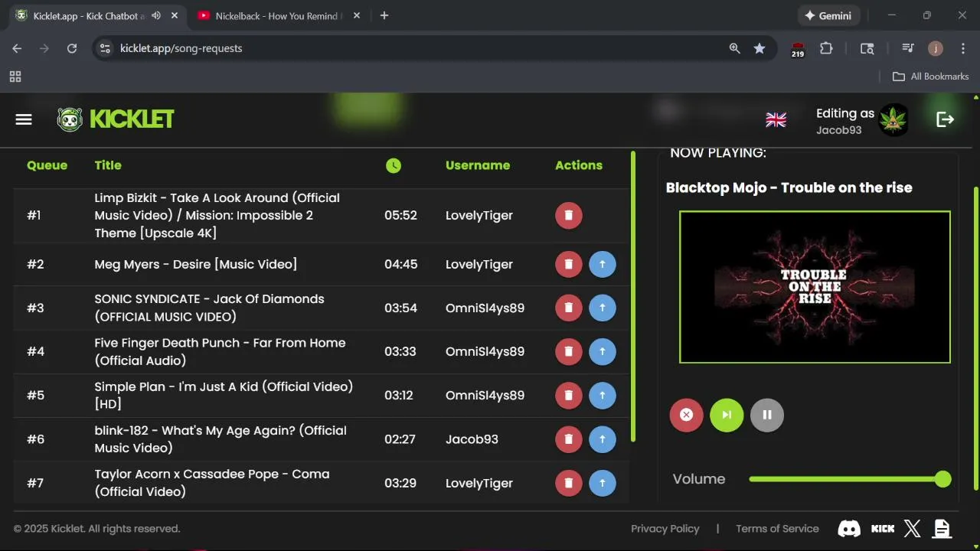Reload the current page
Image resolution: width=980 pixels, height=551 pixels.
tap(72, 48)
